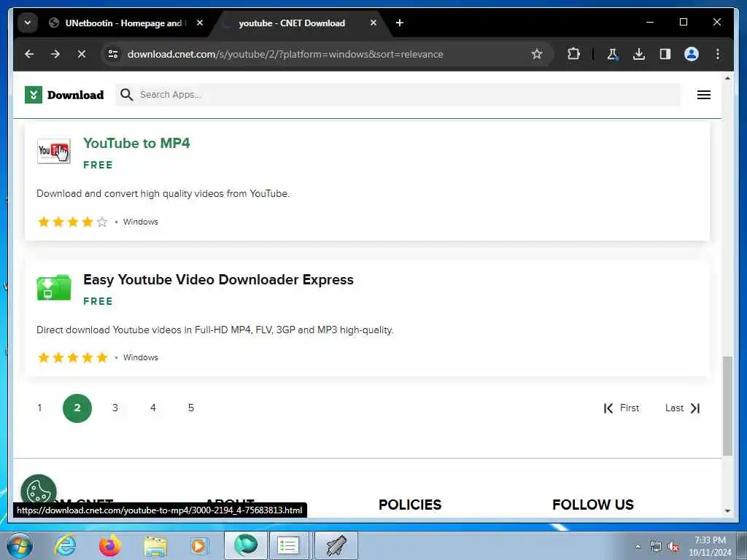Click the address bar URL
Image resolution: width=747 pixels, height=560 pixels.
pyautogui.click(x=285, y=54)
